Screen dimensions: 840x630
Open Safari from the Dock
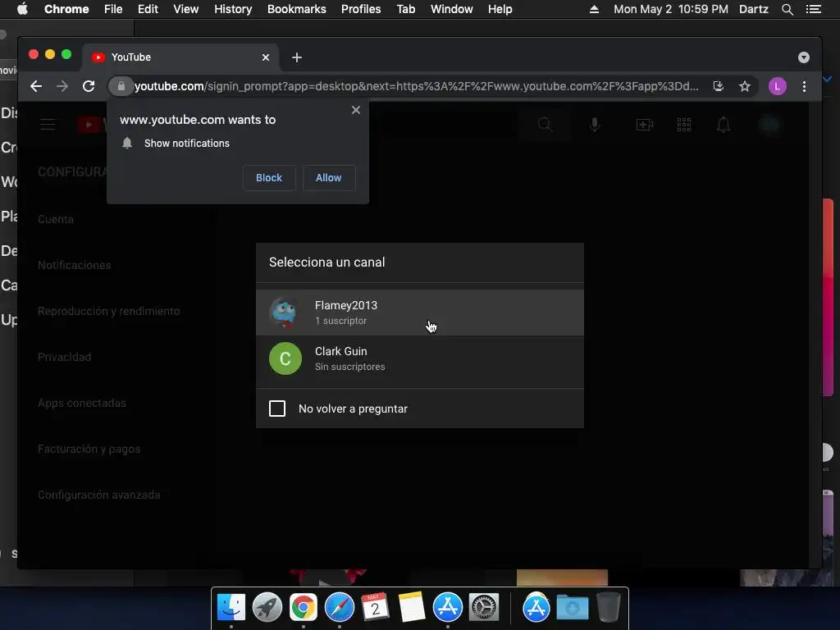pos(339,608)
